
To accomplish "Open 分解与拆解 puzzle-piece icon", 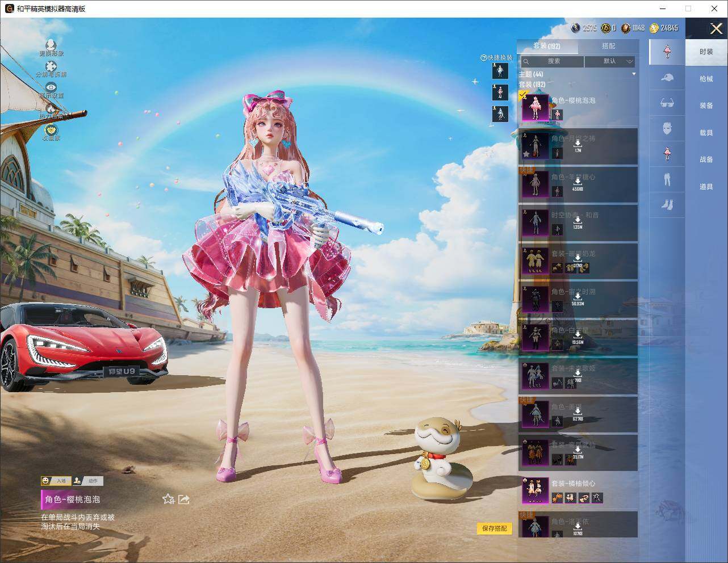I will [x=51, y=66].
